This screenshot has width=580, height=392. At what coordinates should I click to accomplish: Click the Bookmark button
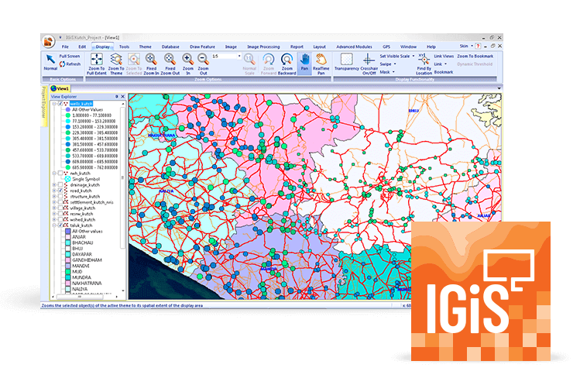(x=444, y=72)
